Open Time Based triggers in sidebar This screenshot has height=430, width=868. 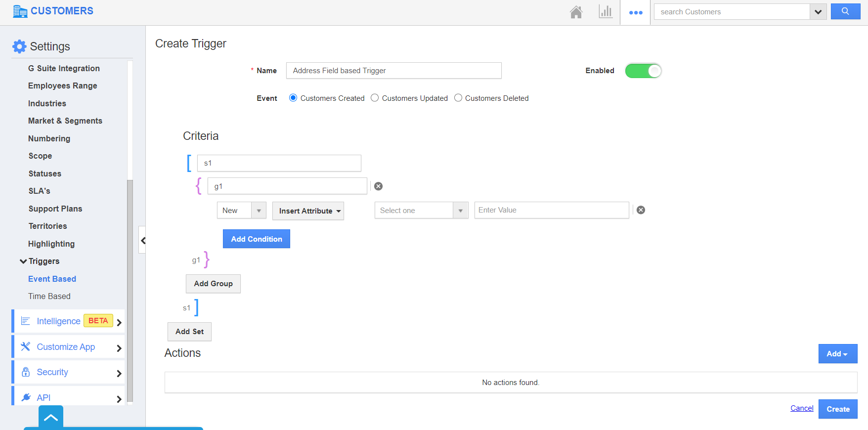tap(49, 296)
